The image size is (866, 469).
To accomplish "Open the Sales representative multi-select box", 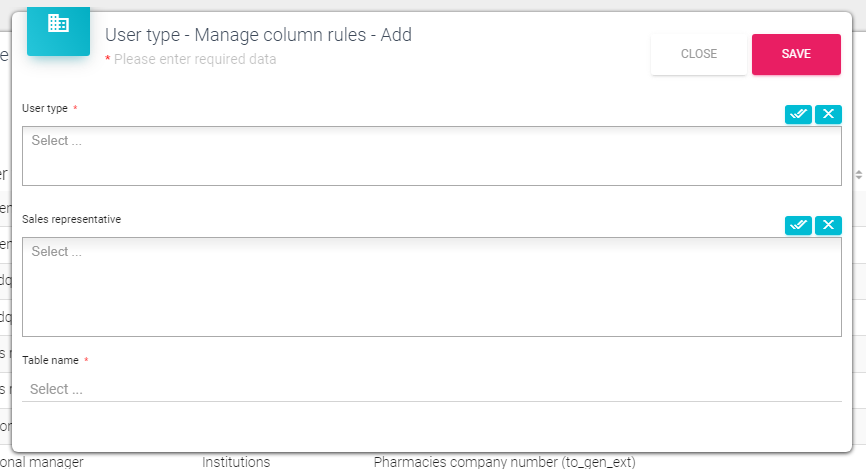I will pos(431,286).
